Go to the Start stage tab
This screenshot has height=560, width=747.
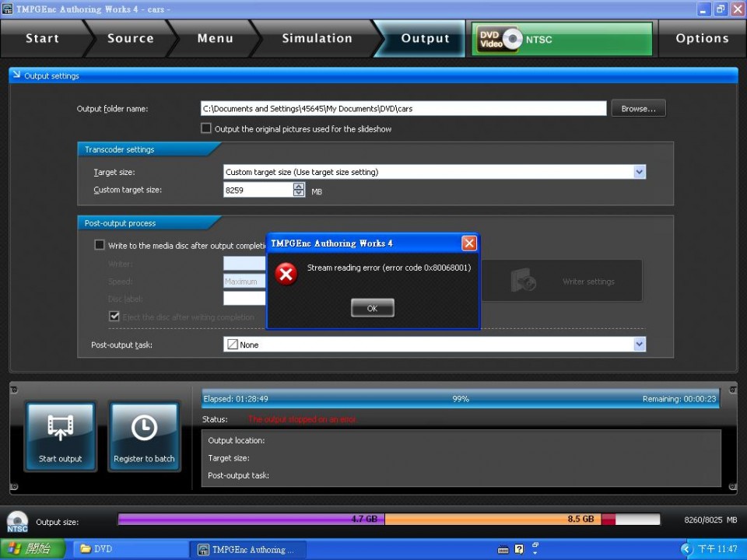42,39
